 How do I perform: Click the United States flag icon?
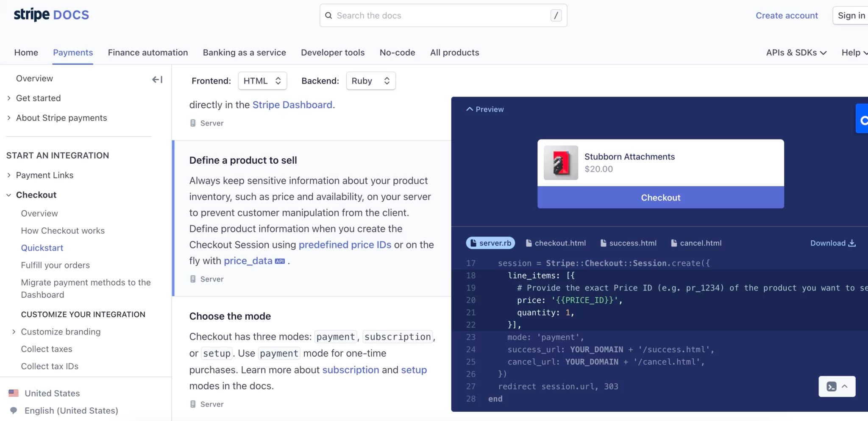click(14, 393)
